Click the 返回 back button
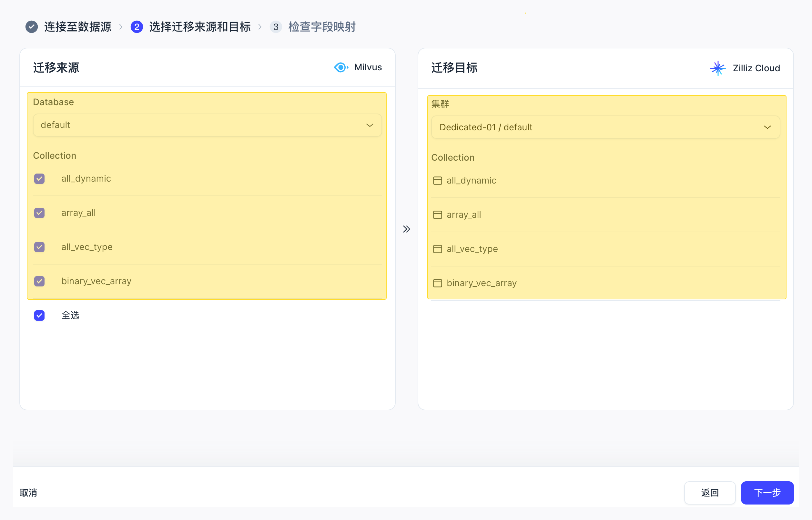The image size is (812, 520). 710,493
